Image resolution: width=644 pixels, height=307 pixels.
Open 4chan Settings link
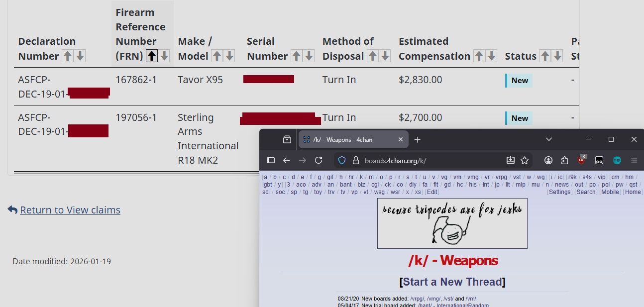559,192
